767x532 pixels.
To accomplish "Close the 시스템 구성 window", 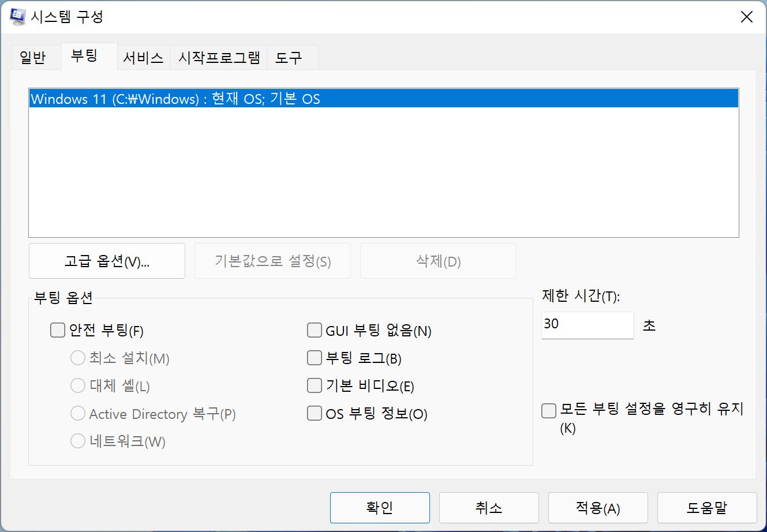I will [747, 17].
